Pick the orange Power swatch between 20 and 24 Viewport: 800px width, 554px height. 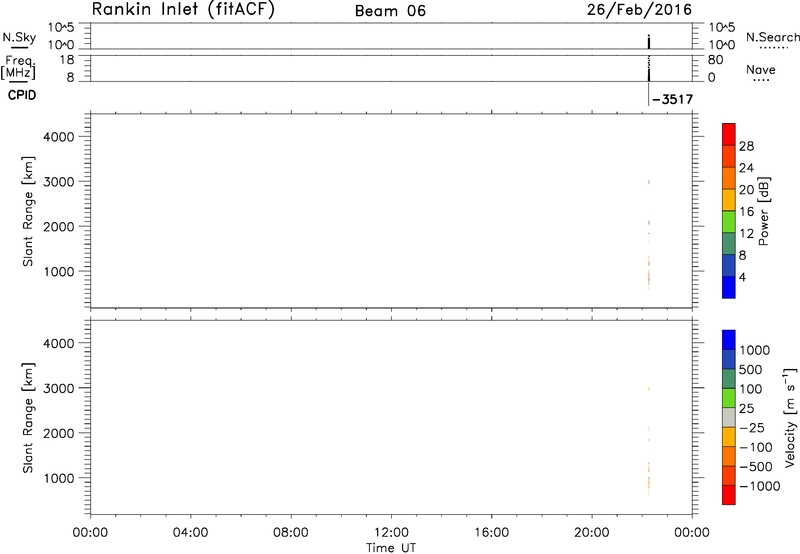pos(729,178)
